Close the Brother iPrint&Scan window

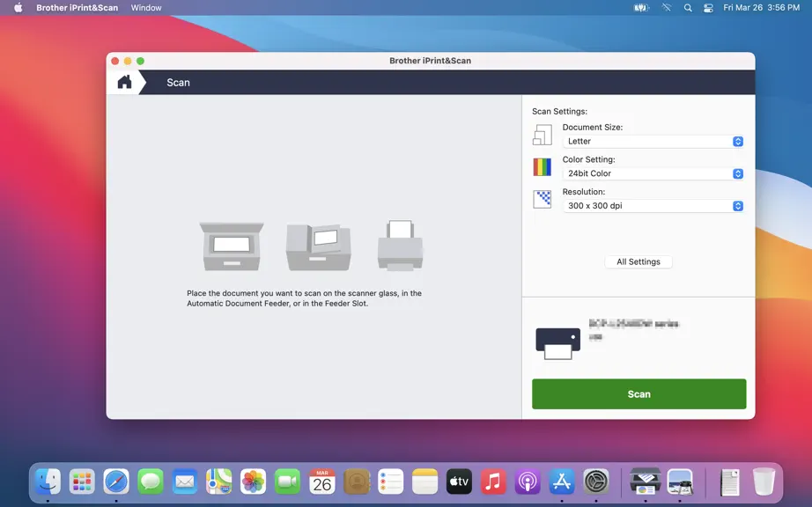(x=115, y=61)
